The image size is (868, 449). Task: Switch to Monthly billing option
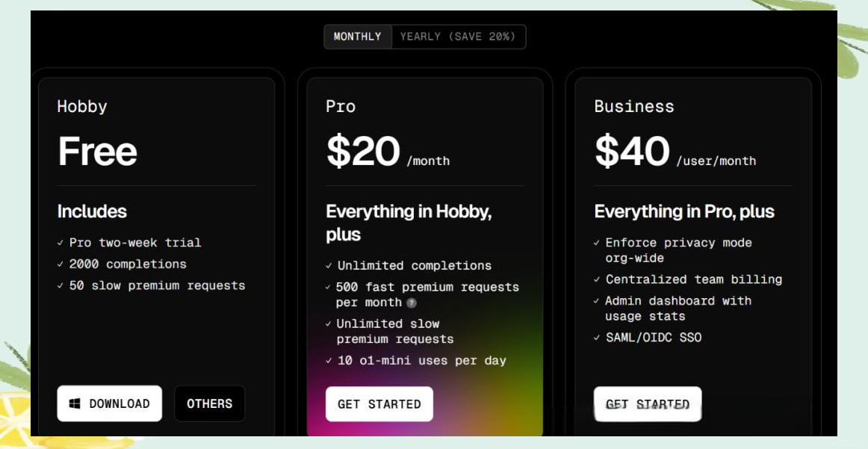pyautogui.click(x=357, y=37)
